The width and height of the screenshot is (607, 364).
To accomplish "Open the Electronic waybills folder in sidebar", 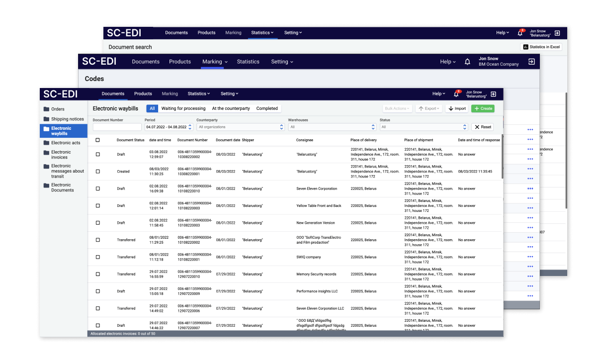I will tap(64, 131).
